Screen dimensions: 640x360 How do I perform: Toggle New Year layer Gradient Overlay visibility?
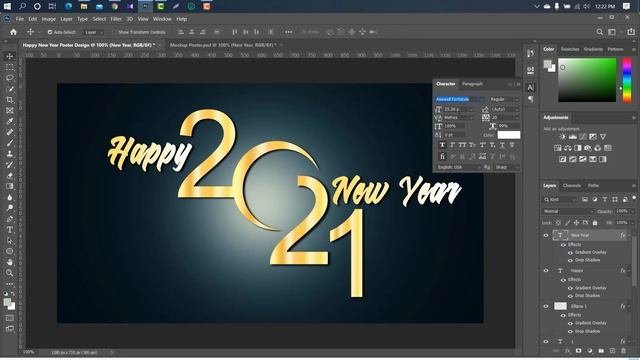point(570,253)
